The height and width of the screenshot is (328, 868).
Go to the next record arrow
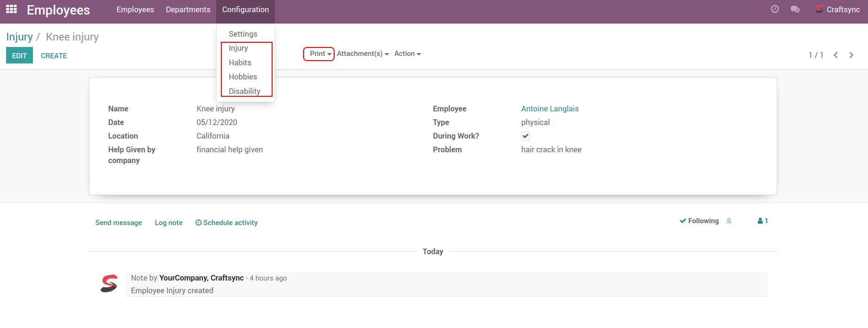tap(851, 55)
